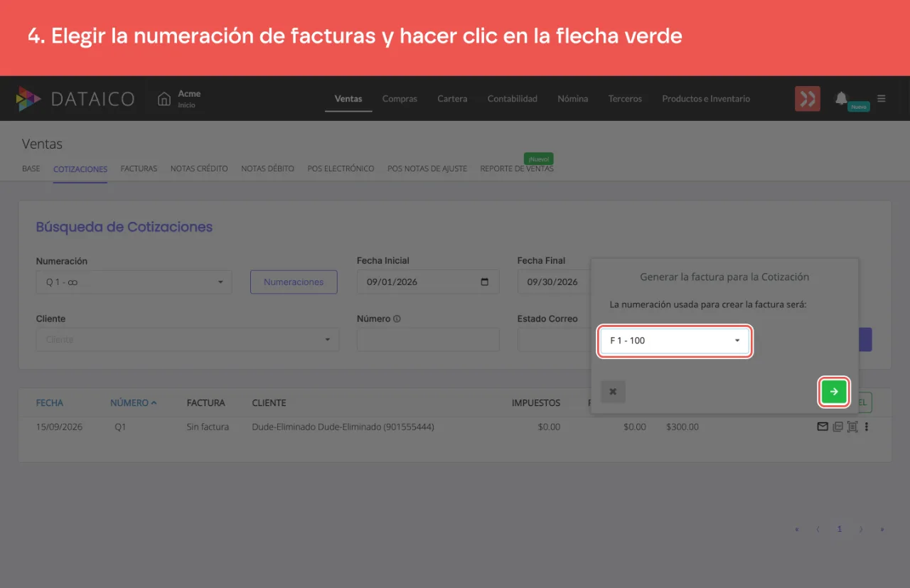Switch to the BASE tab
The width and height of the screenshot is (910, 588).
click(x=31, y=169)
